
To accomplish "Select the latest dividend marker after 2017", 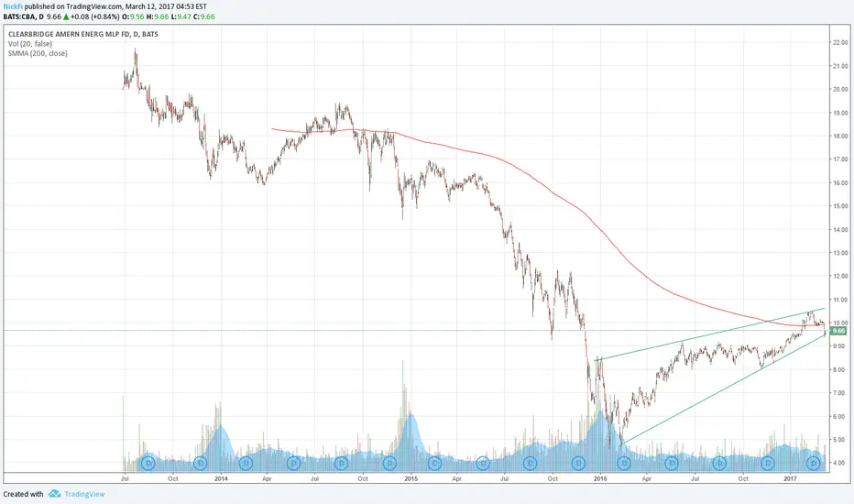I will (814, 463).
